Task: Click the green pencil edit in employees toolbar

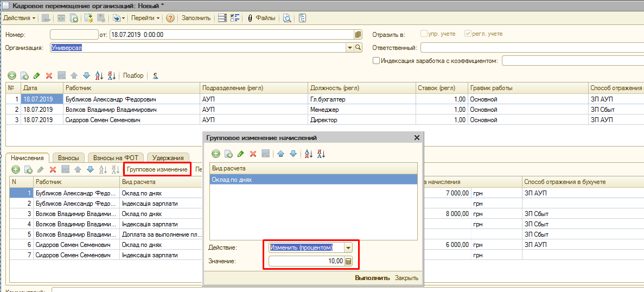Action: pyautogui.click(x=36, y=75)
